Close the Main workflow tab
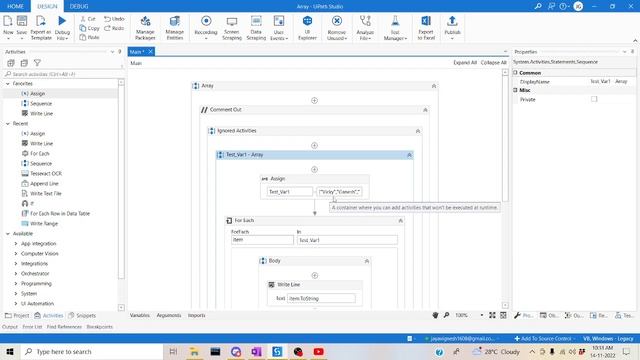This screenshot has width=640, height=360. tap(151, 51)
